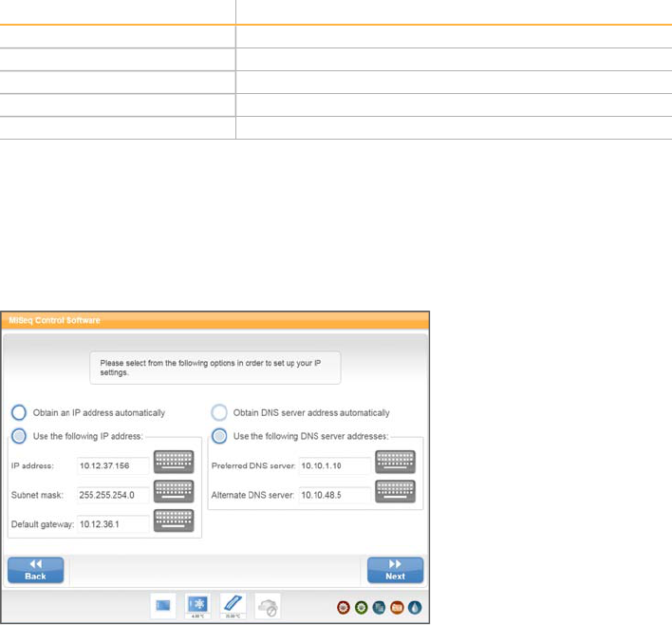Open on-screen keyboard for Alternate DNS server
Viewport: 672px width, 625px height.
click(395, 491)
